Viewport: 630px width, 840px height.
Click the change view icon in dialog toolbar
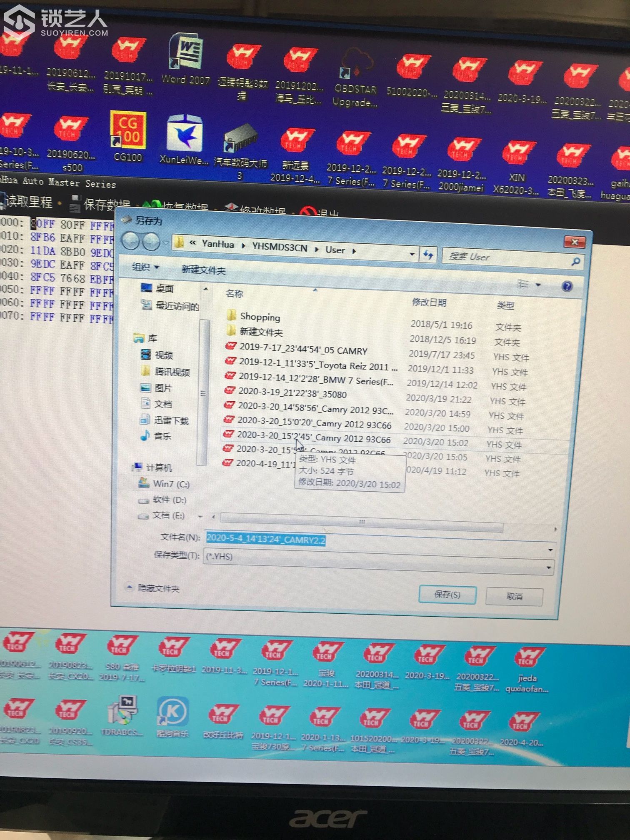(522, 284)
